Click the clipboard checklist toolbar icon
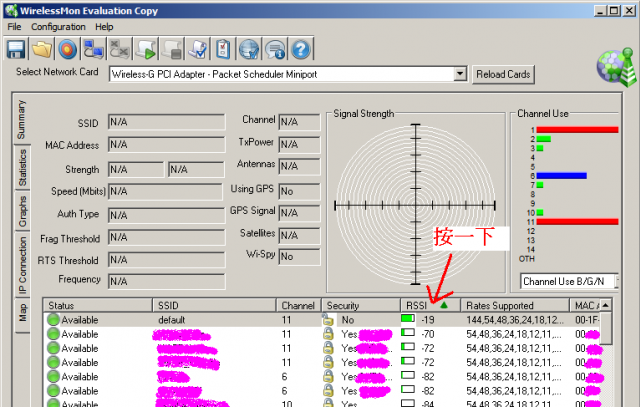 click(x=223, y=49)
